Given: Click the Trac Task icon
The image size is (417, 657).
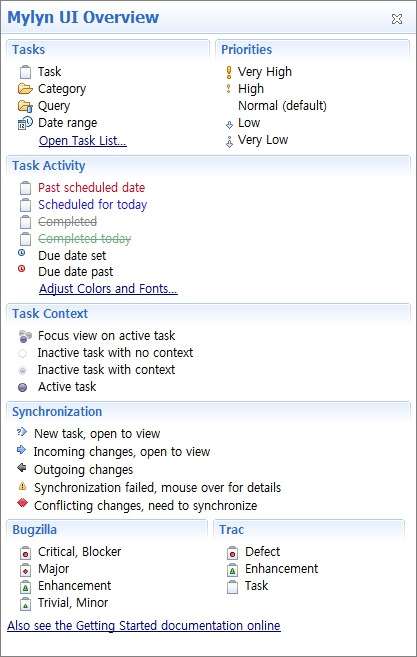Looking at the screenshot, I should pyautogui.click(x=232, y=587).
